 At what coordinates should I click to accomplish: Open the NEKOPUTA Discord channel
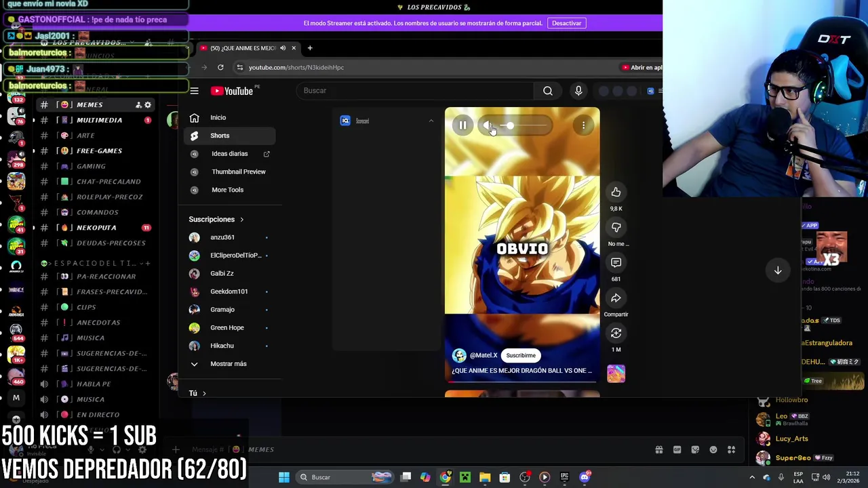(95, 228)
